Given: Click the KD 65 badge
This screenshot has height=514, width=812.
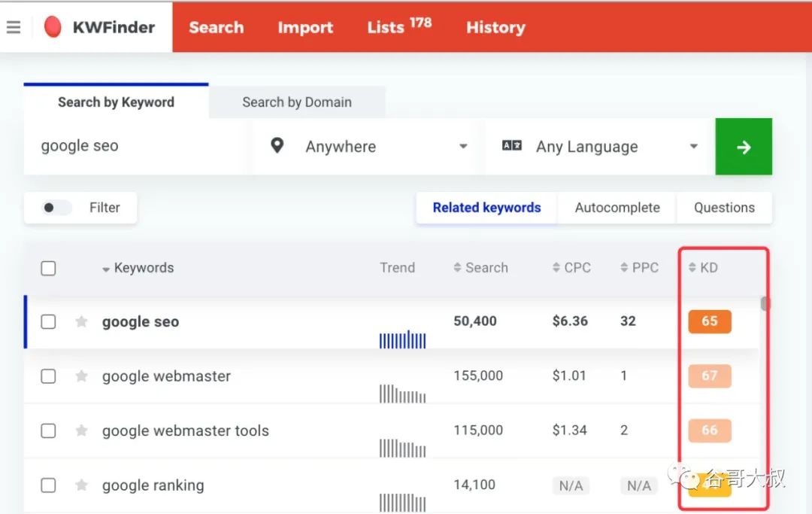Looking at the screenshot, I should (710, 321).
